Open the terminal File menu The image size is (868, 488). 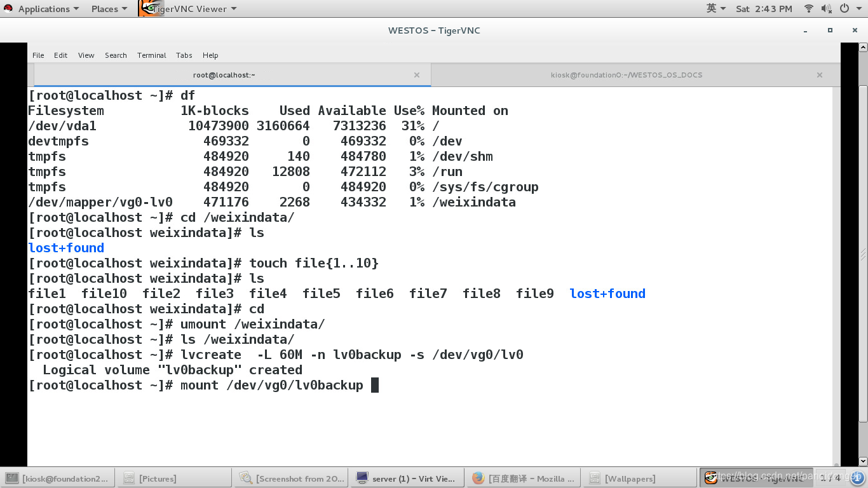38,55
